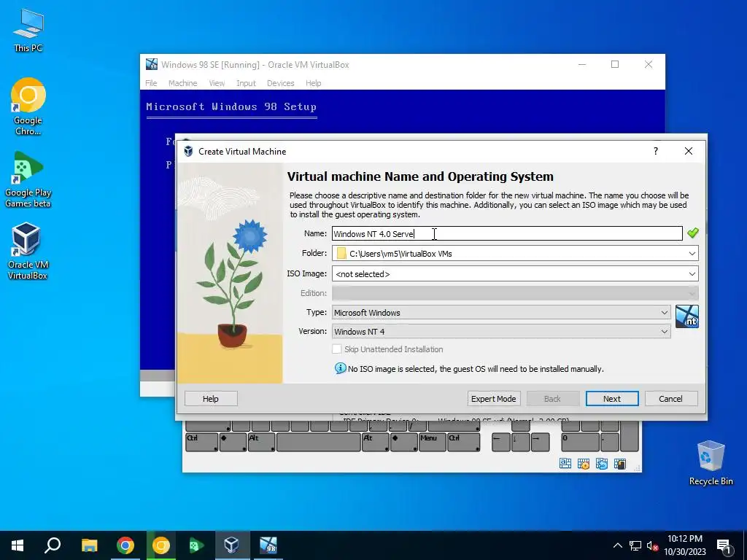
Task: Click the network tray icon
Action: click(635, 545)
